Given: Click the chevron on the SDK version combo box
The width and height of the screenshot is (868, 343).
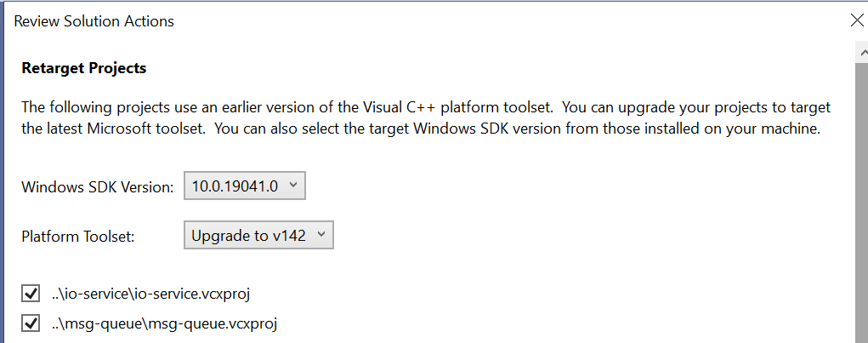Looking at the screenshot, I should (293, 186).
